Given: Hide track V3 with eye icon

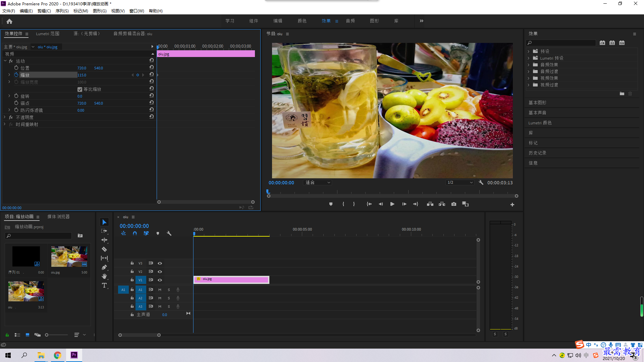Looking at the screenshot, I should tap(160, 263).
